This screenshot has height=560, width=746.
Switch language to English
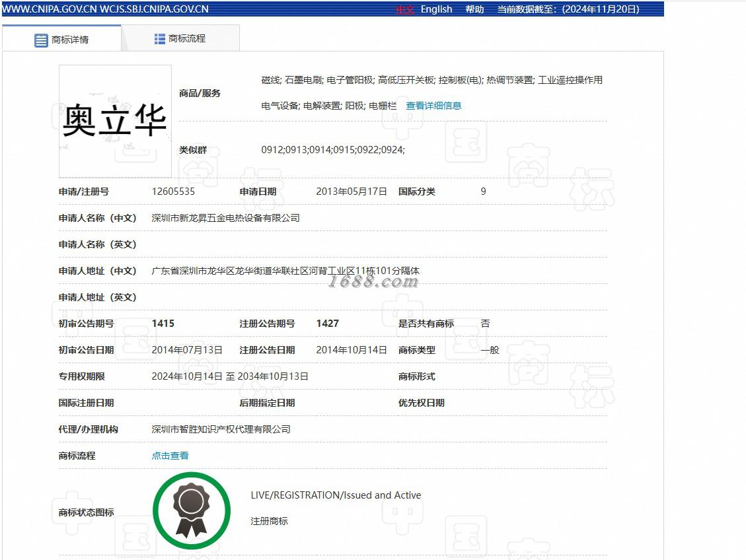[436, 9]
